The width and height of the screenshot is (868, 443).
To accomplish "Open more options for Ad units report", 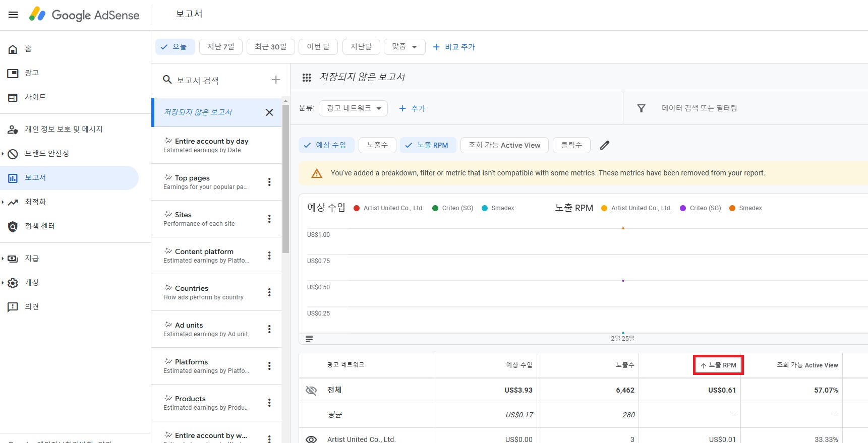I will pyautogui.click(x=269, y=329).
